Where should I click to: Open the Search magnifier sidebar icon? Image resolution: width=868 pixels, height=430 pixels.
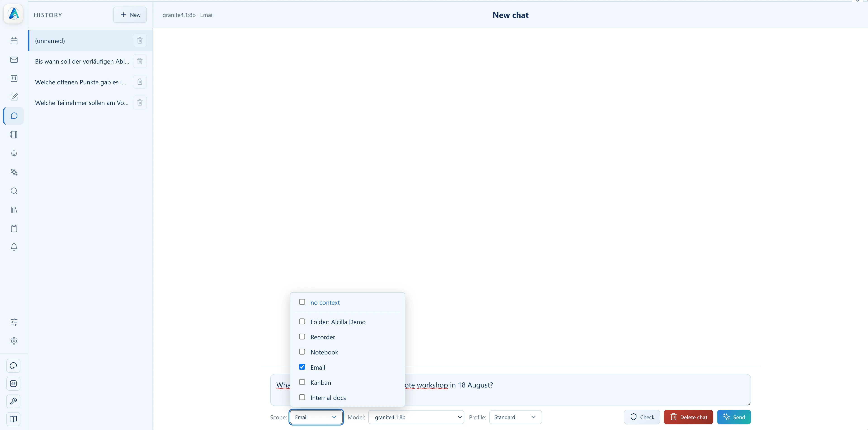pos(14,191)
